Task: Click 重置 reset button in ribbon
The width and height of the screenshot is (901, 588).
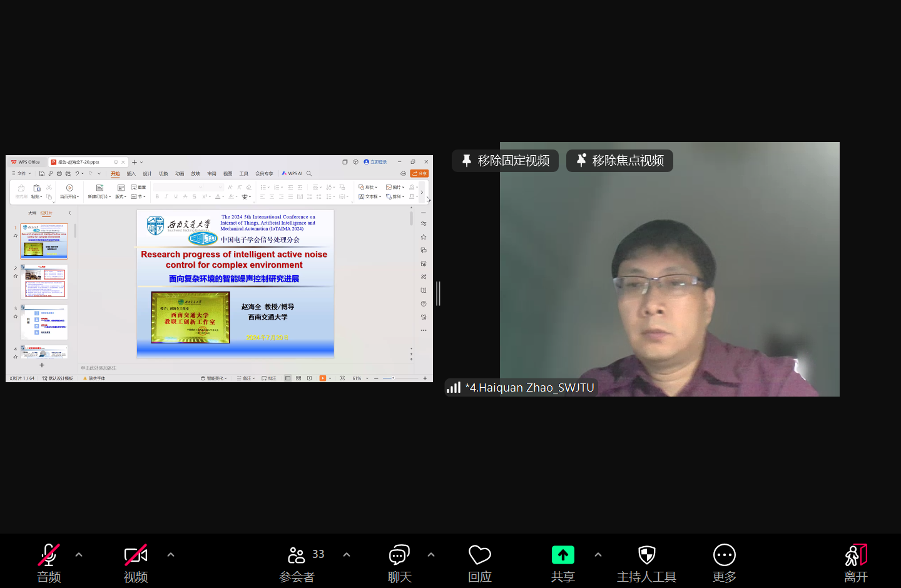Action: tap(138, 187)
